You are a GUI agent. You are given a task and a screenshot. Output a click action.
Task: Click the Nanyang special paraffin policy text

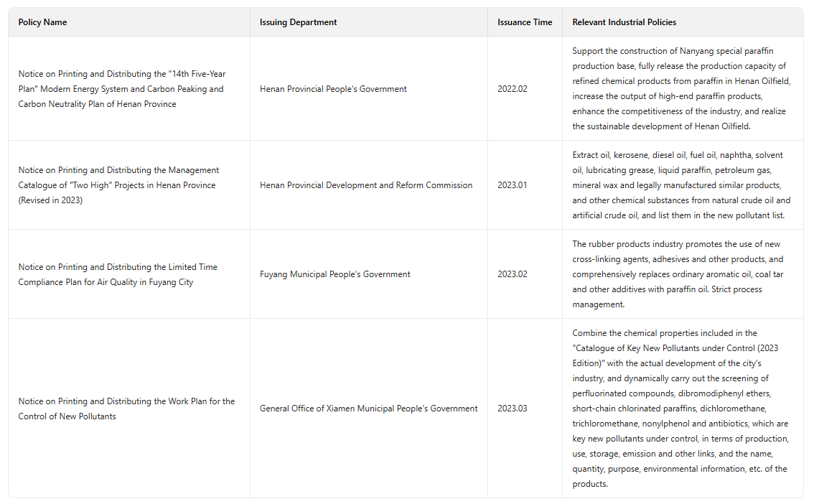point(681,88)
